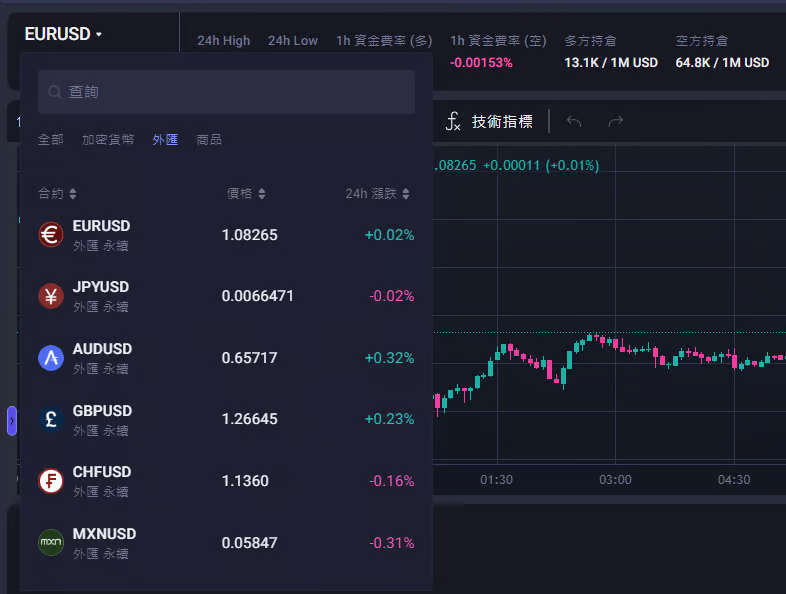Sort list by 合約 column

coord(57,194)
